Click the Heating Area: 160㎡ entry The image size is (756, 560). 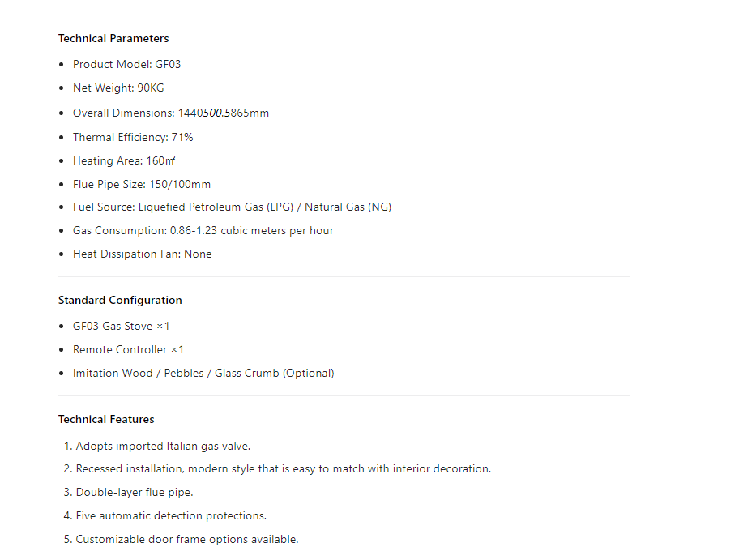[x=124, y=160]
